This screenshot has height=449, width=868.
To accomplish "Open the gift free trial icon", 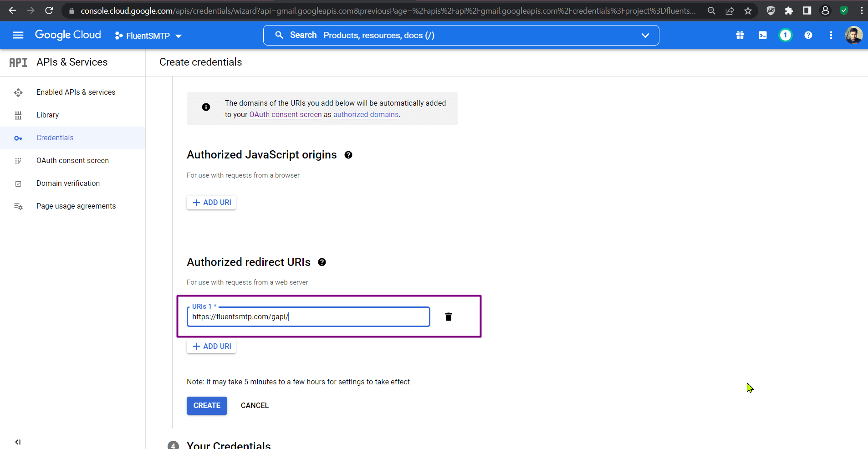I will (740, 35).
